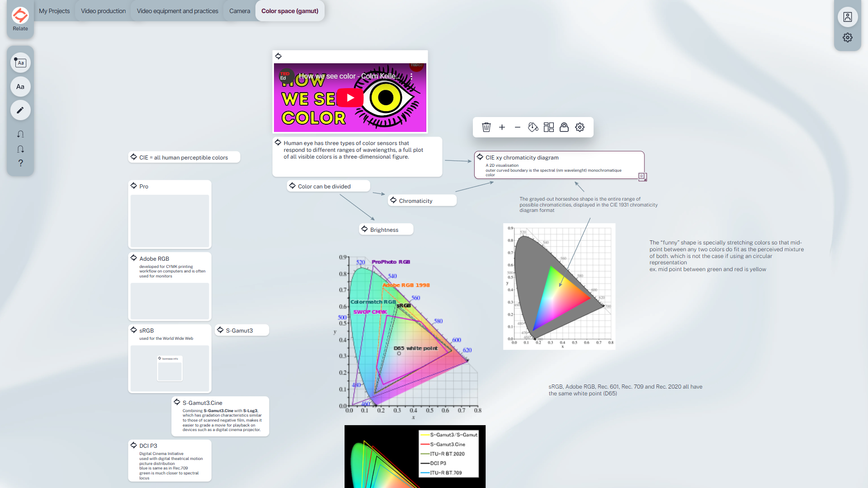Expand the CIE xy chromaticity card corner

pos(642,177)
